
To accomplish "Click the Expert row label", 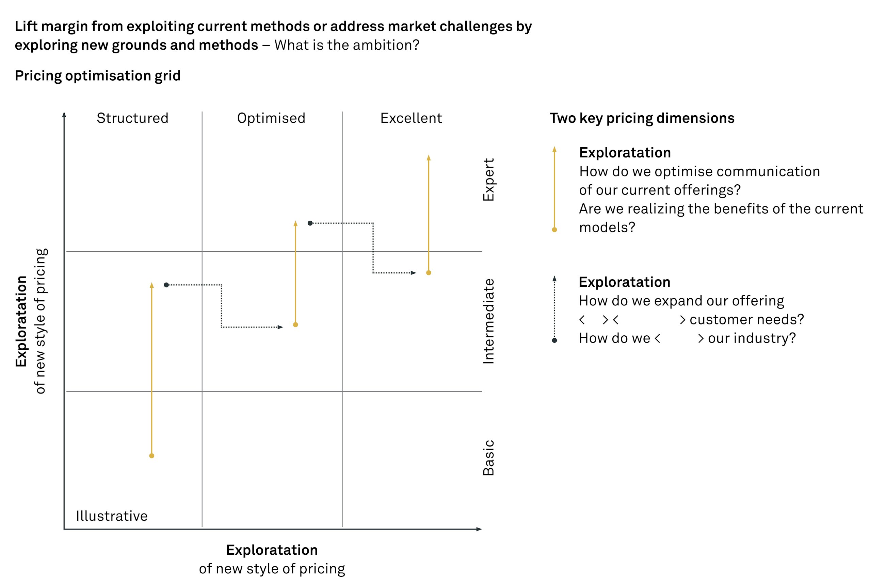I will (x=488, y=179).
